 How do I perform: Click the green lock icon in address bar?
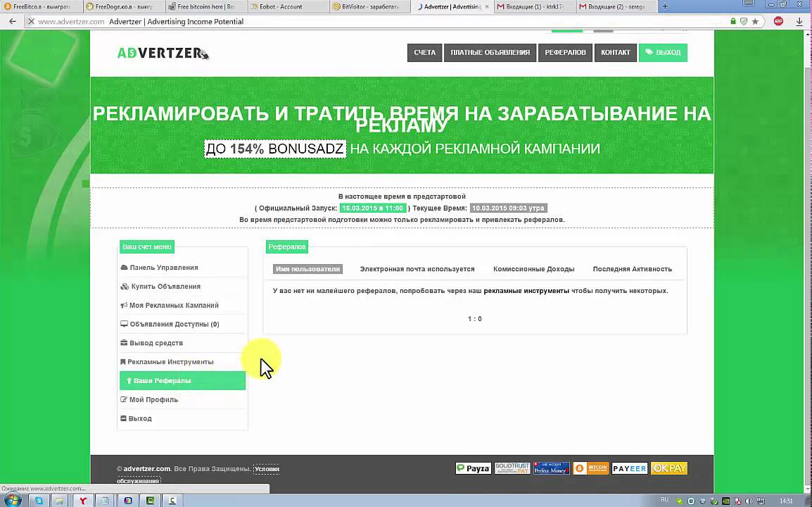(x=732, y=21)
